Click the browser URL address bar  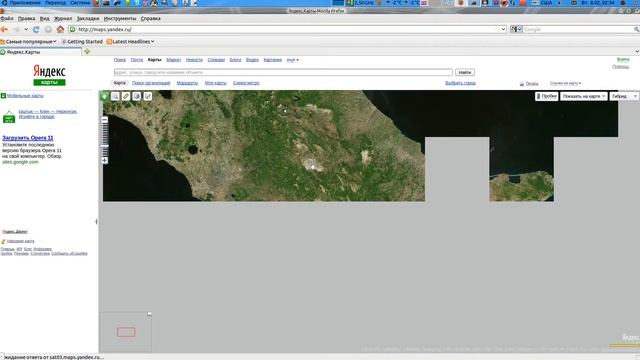287,29
